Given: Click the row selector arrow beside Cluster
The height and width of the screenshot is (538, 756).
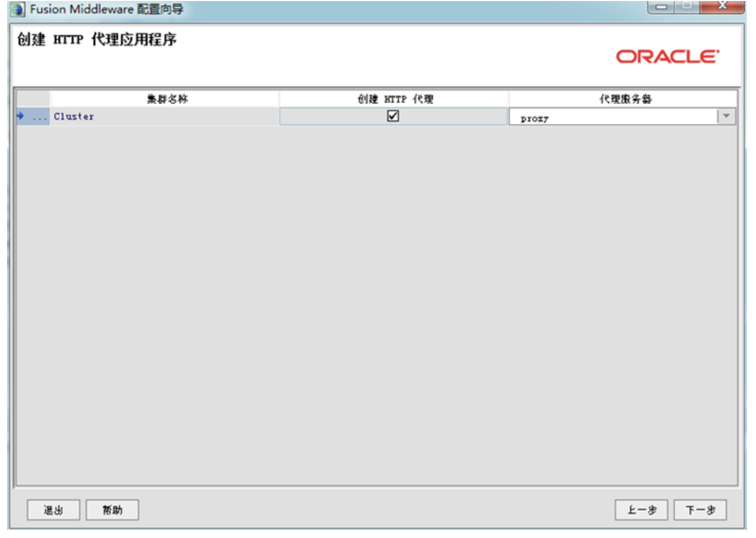Looking at the screenshot, I should point(21,116).
